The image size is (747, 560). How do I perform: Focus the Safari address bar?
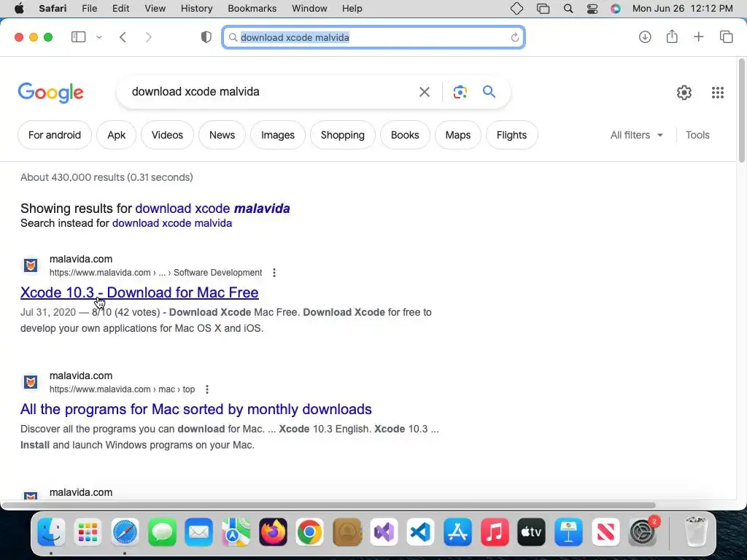click(373, 37)
